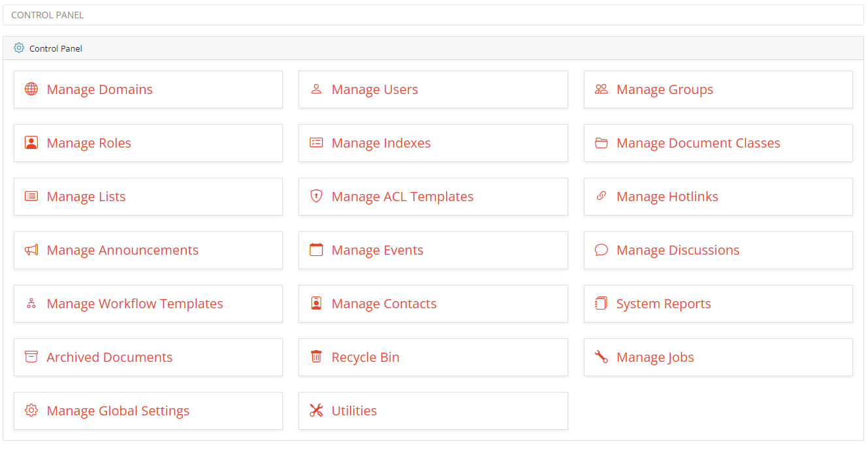
Task: Open Manage Workflow Templates
Action: coord(135,303)
